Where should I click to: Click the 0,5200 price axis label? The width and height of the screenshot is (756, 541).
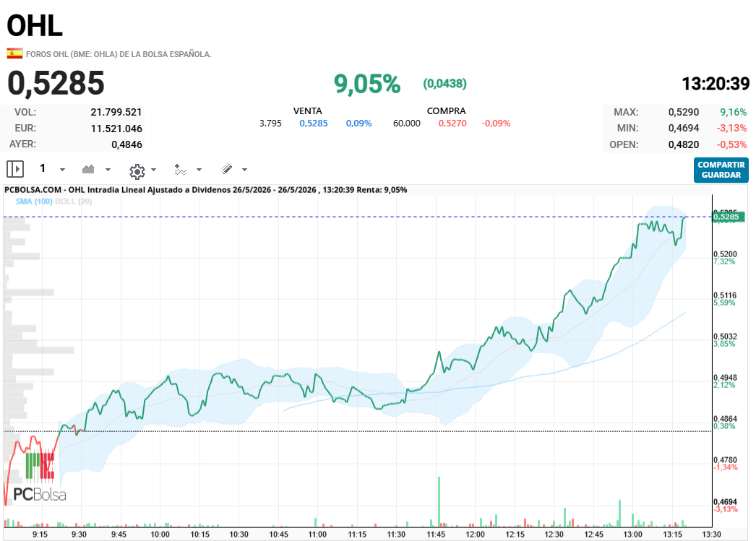click(x=725, y=254)
